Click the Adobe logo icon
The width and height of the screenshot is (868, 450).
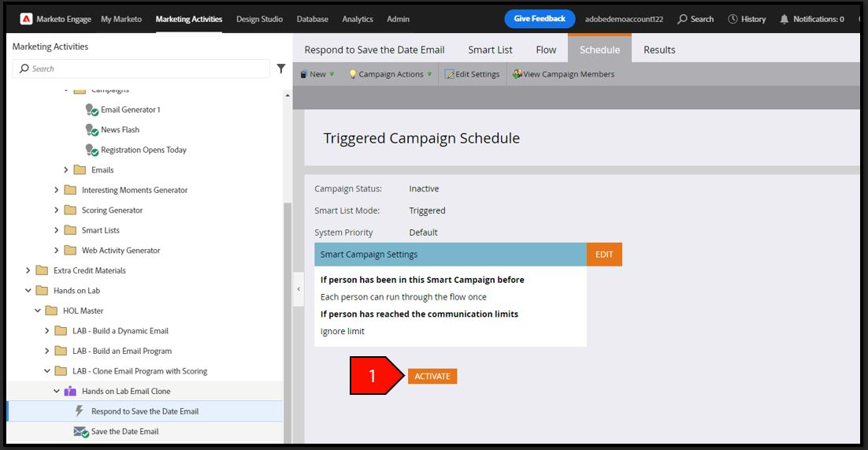pyautogui.click(x=26, y=19)
